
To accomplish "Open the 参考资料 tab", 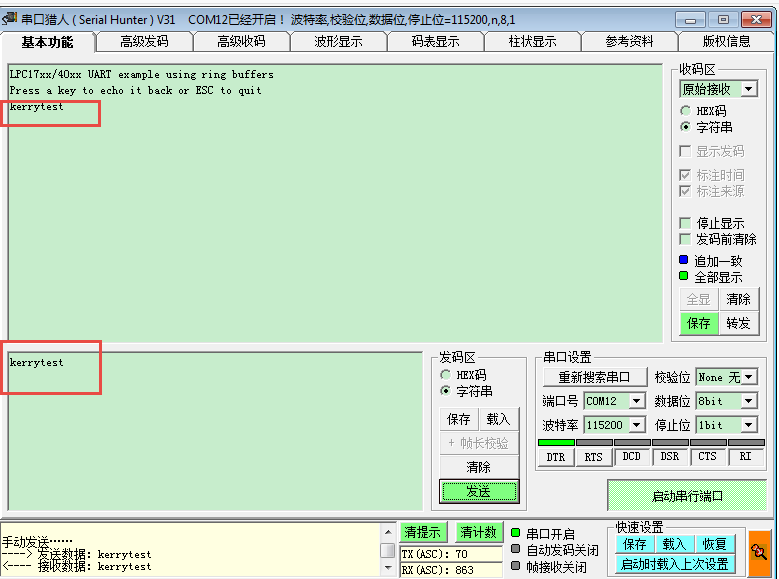I will [629, 41].
